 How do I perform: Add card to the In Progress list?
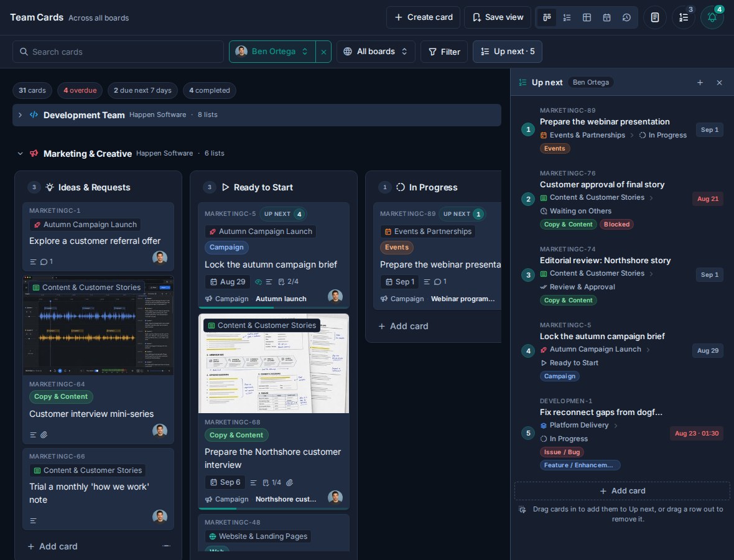pyautogui.click(x=403, y=326)
